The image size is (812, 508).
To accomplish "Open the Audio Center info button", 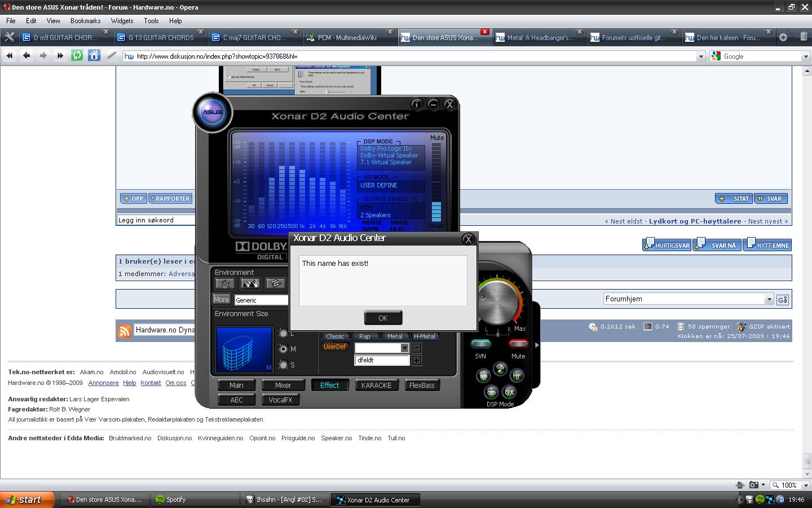I will tap(416, 104).
